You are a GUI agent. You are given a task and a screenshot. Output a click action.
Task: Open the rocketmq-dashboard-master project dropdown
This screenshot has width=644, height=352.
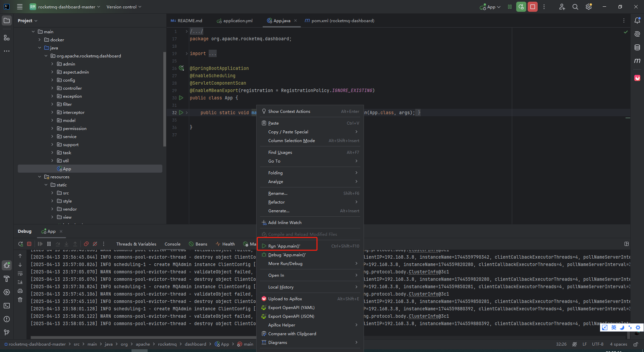65,7
